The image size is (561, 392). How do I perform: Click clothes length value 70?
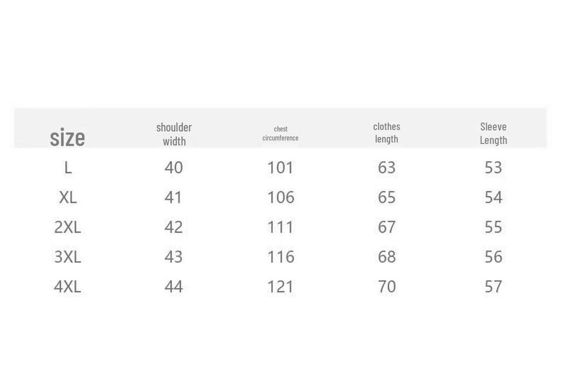coord(387,286)
